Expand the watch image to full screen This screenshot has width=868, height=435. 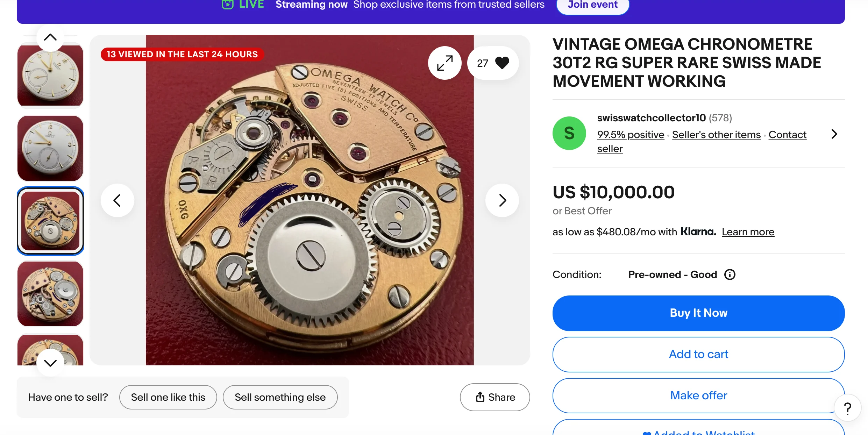pyautogui.click(x=445, y=63)
